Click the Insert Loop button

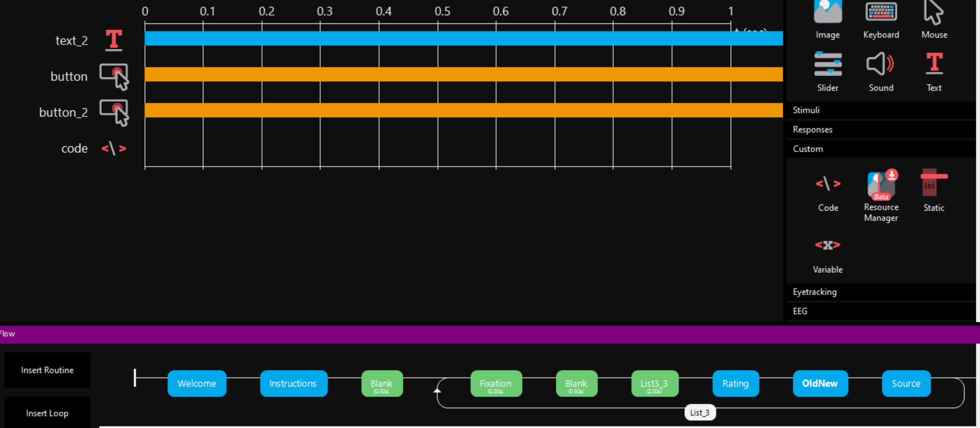point(48,413)
